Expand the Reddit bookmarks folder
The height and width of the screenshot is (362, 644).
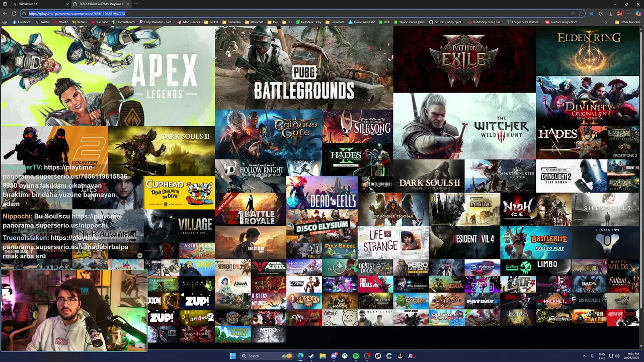click(211, 22)
